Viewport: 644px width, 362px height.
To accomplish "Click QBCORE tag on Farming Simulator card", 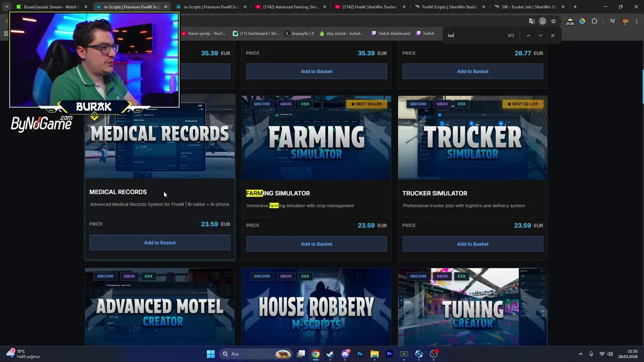I will click(x=262, y=104).
